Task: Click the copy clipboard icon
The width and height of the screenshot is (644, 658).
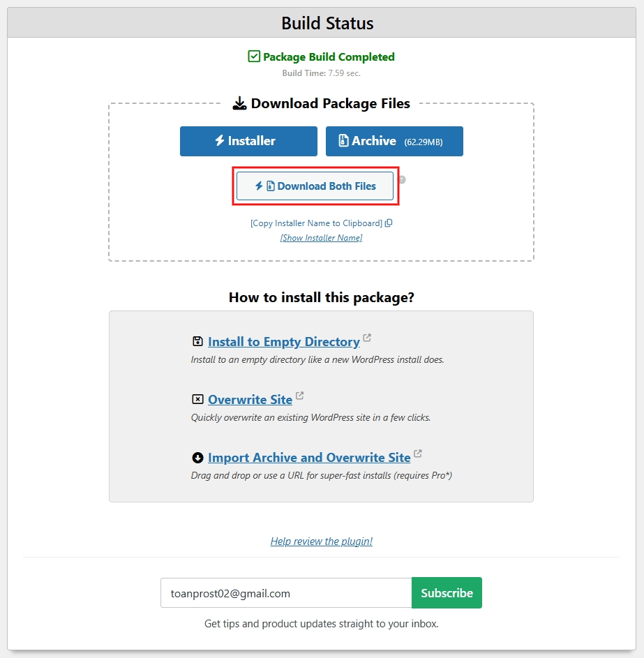Action: [x=389, y=223]
